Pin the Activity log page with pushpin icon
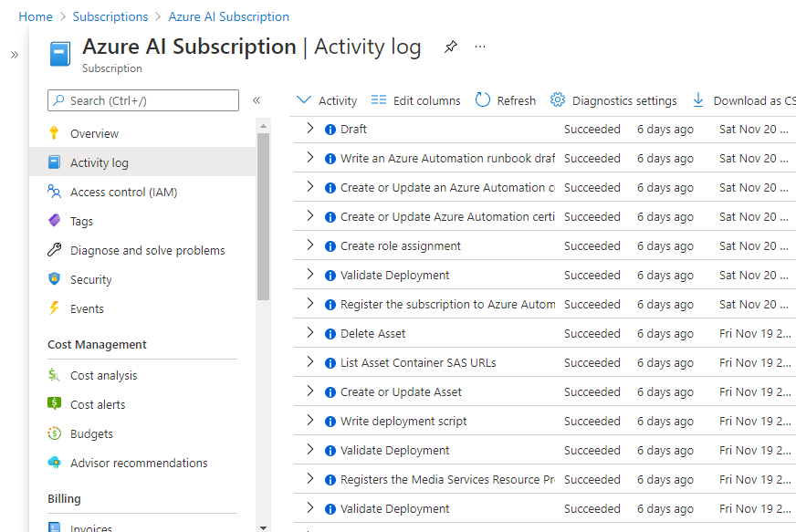Viewport: 796px width, 532px height. [x=451, y=47]
